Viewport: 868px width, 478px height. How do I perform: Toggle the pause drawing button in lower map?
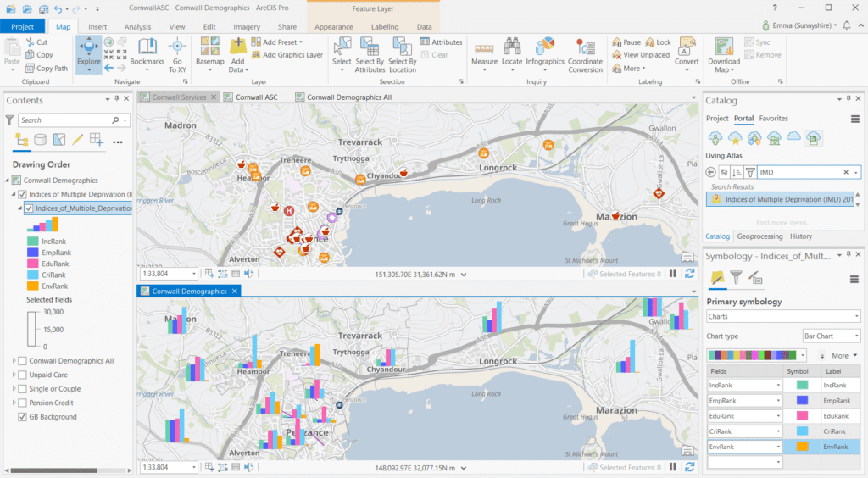(672, 467)
